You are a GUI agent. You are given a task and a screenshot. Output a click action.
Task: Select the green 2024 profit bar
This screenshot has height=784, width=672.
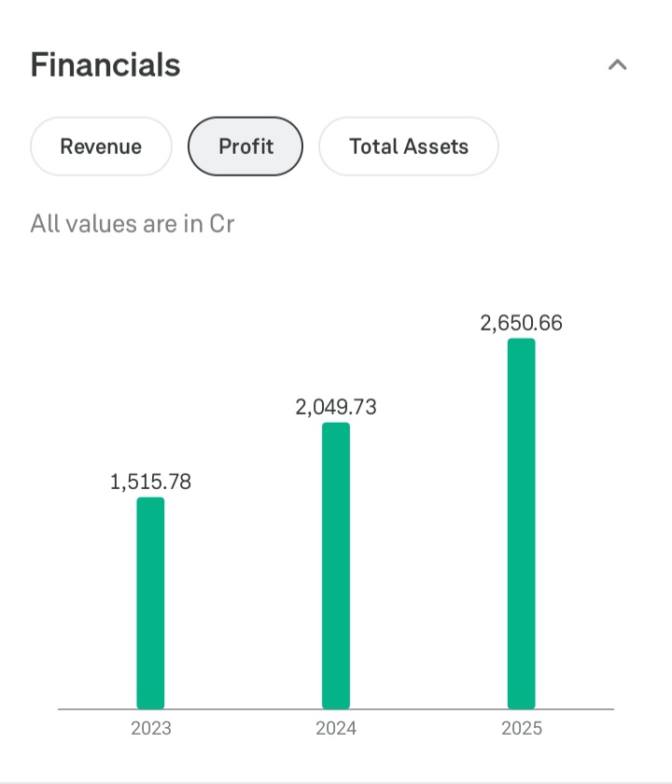pos(336,566)
